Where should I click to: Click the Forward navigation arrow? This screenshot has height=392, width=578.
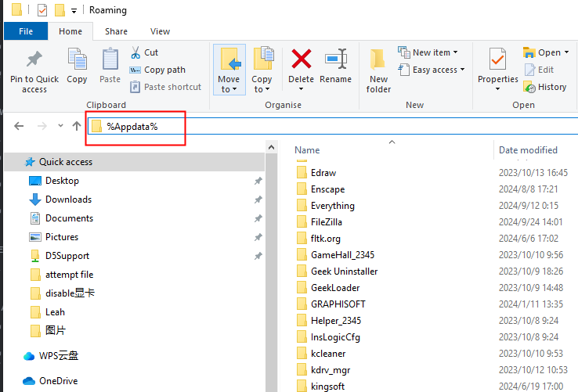click(42, 127)
